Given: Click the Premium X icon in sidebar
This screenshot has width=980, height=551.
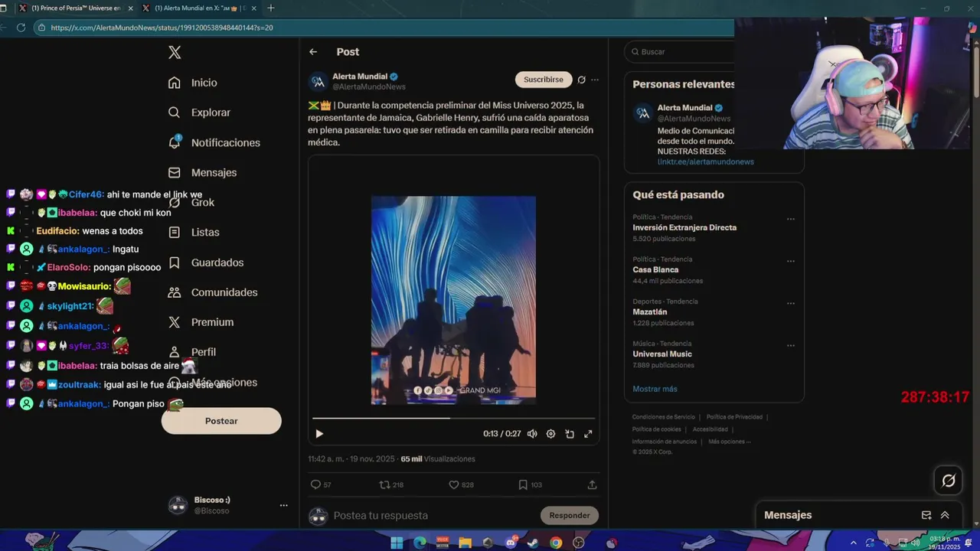Looking at the screenshot, I should 175,322.
